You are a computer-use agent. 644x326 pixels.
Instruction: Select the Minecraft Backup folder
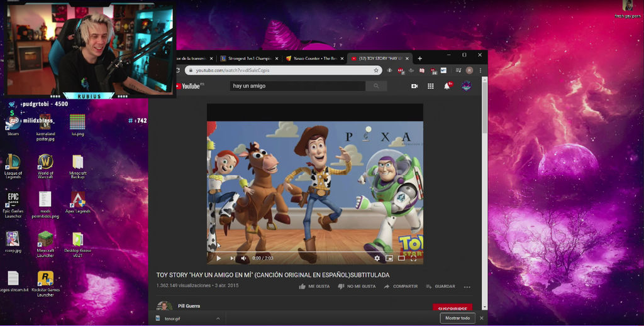pyautogui.click(x=77, y=166)
